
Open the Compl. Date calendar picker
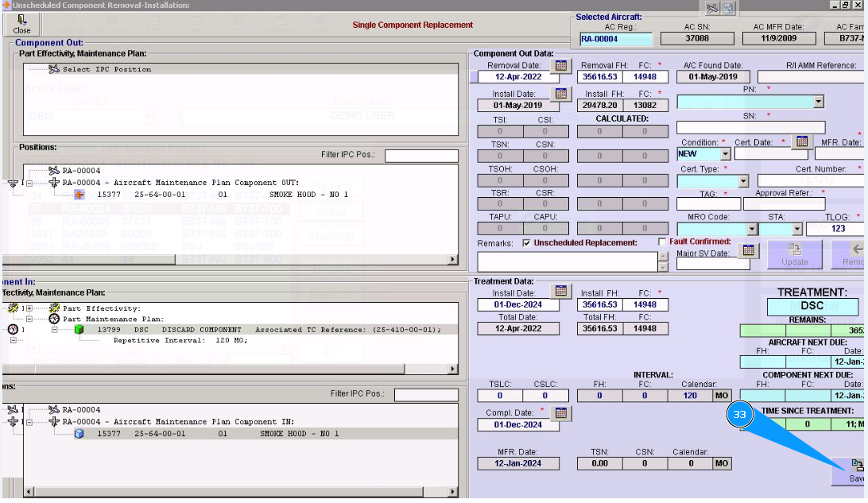[x=562, y=412]
